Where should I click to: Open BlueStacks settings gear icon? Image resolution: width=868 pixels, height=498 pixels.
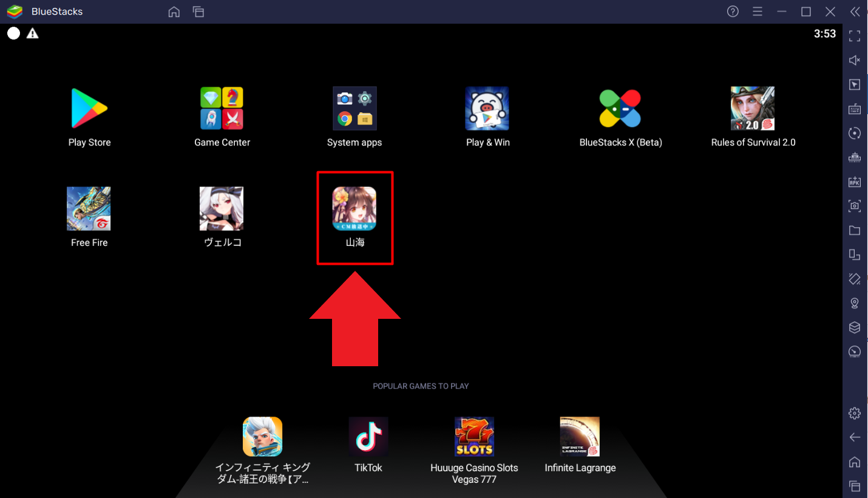click(855, 413)
